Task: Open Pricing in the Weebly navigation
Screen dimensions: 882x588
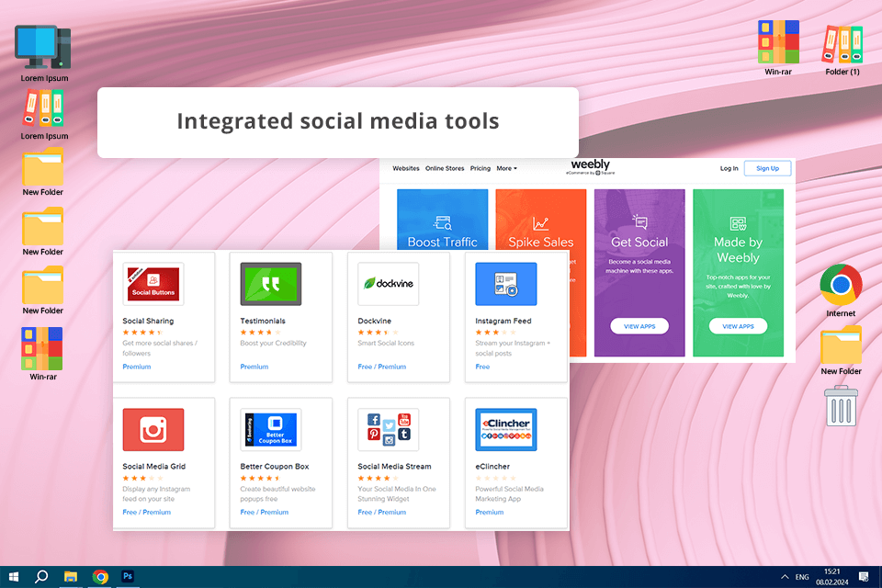Action: [x=481, y=168]
